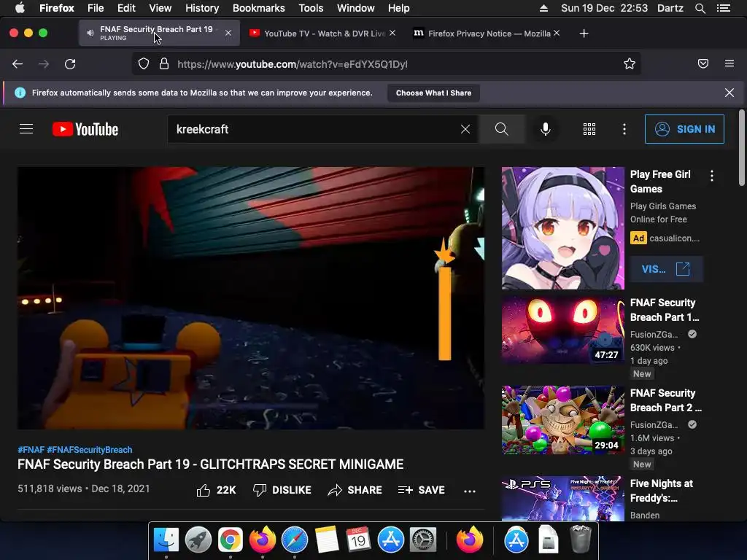Open more actions ellipsis below video
Image resolution: width=747 pixels, height=560 pixels.
[470, 491]
